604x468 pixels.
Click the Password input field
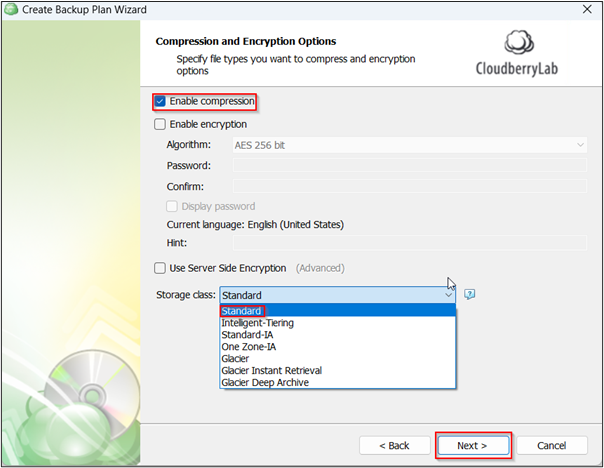click(409, 165)
